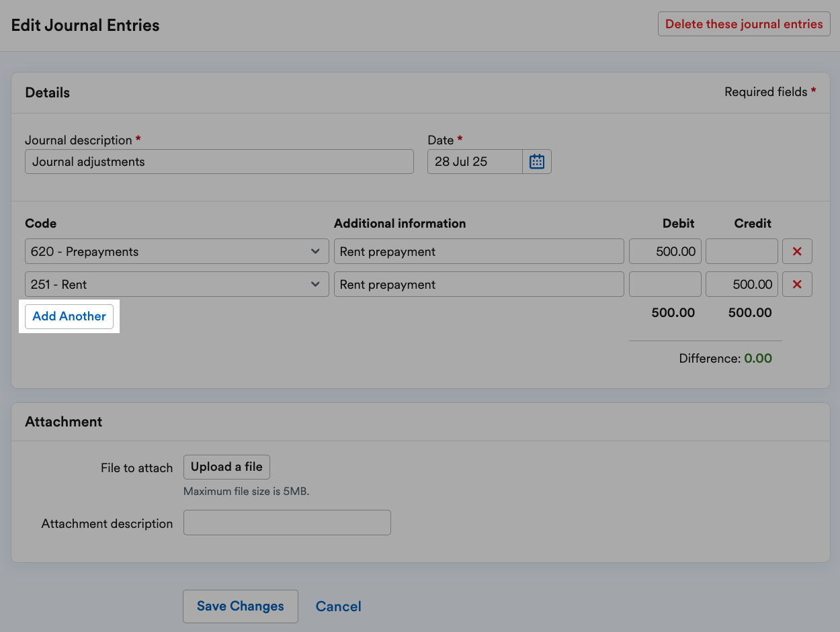Screen dimensions: 840x632
Task: Select the Date field showing 28 Jul 25
Action: (474, 161)
